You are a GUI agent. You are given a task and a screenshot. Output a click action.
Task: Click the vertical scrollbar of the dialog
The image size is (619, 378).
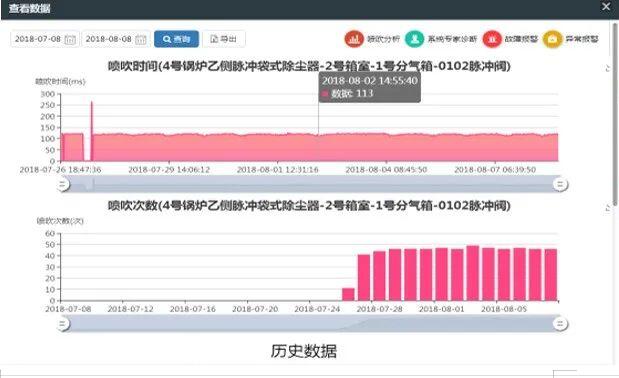coord(615,114)
